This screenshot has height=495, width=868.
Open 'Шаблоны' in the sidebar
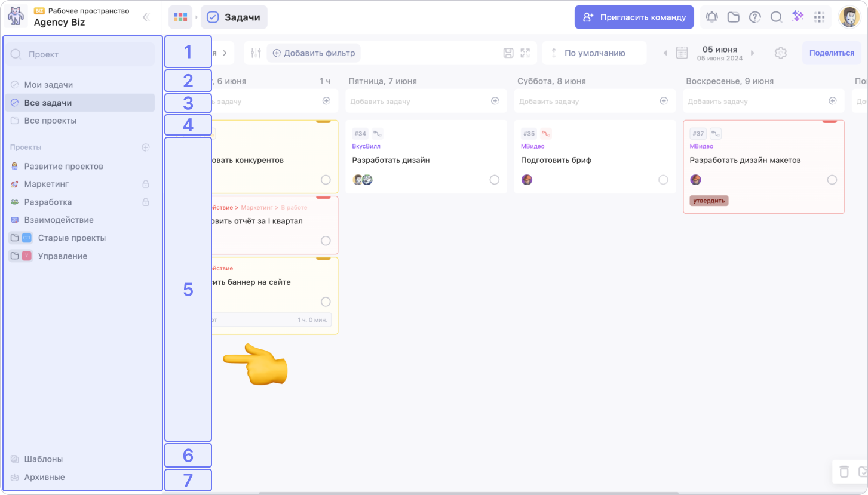[x=43, y=459]
